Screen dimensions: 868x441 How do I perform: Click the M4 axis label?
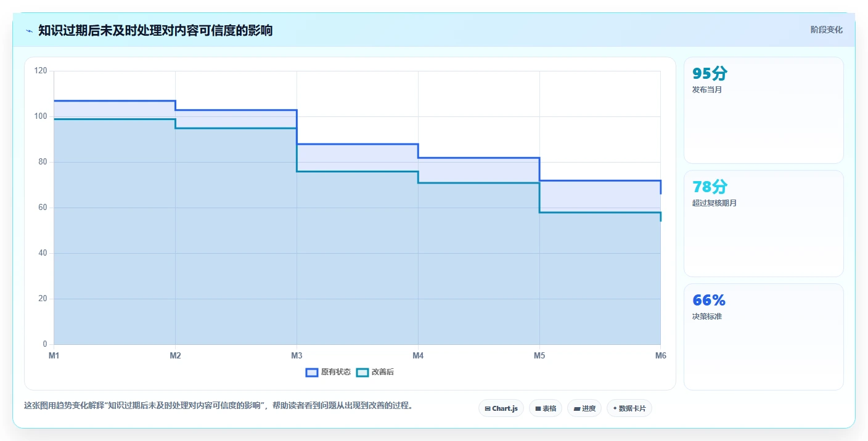coord(418,355)
